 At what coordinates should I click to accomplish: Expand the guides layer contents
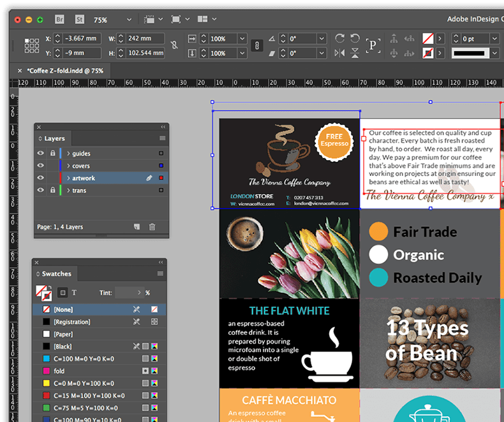(x=68, y=154)
